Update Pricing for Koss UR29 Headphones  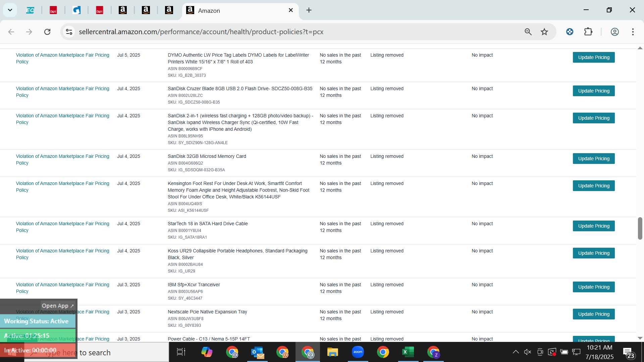594,253
